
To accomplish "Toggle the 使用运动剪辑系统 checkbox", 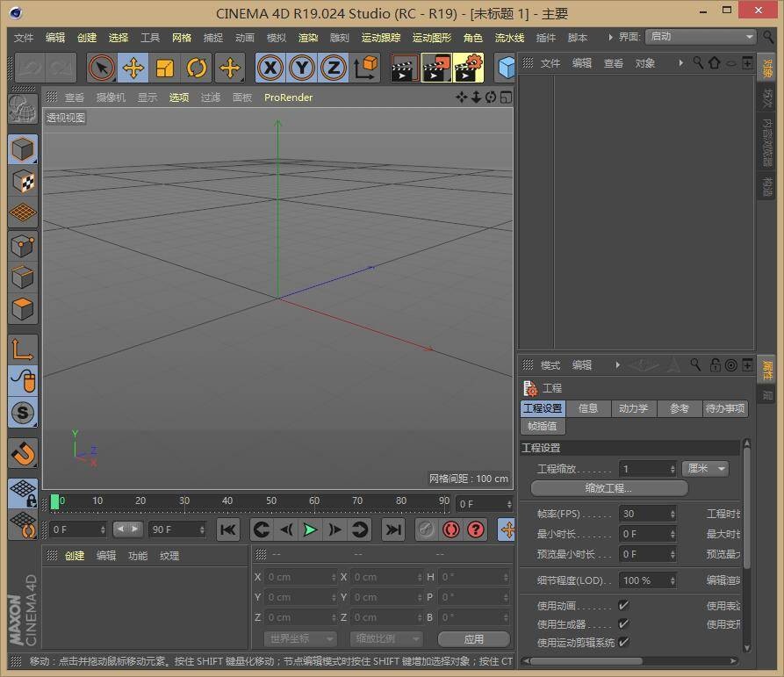I will (x=623, y=643).
